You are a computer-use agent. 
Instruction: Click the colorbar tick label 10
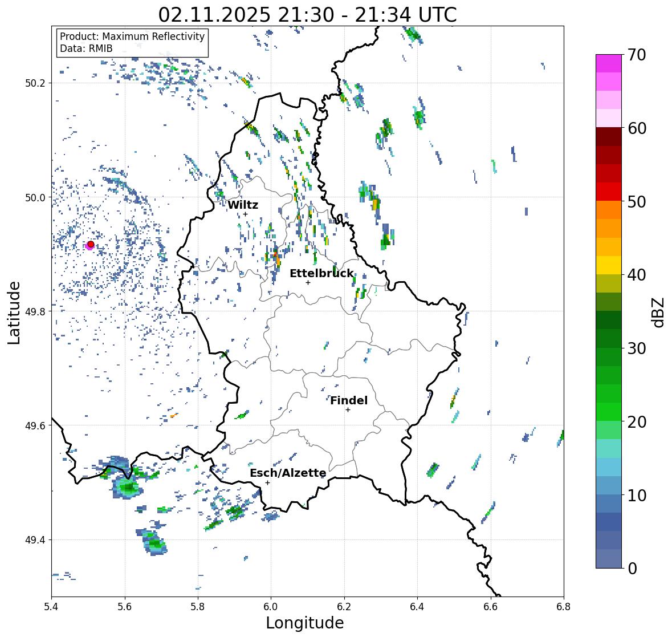pos(637,495)
